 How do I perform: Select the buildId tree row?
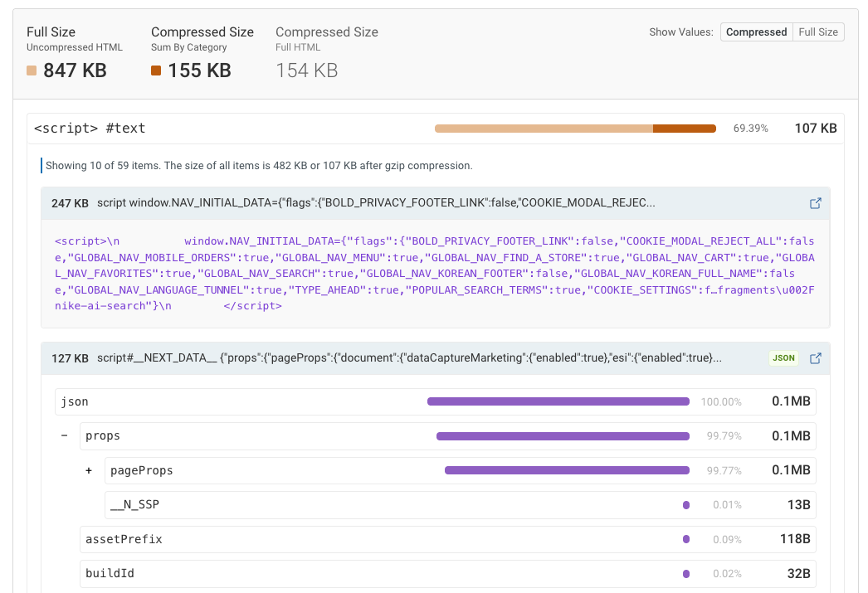pos(249,573)
